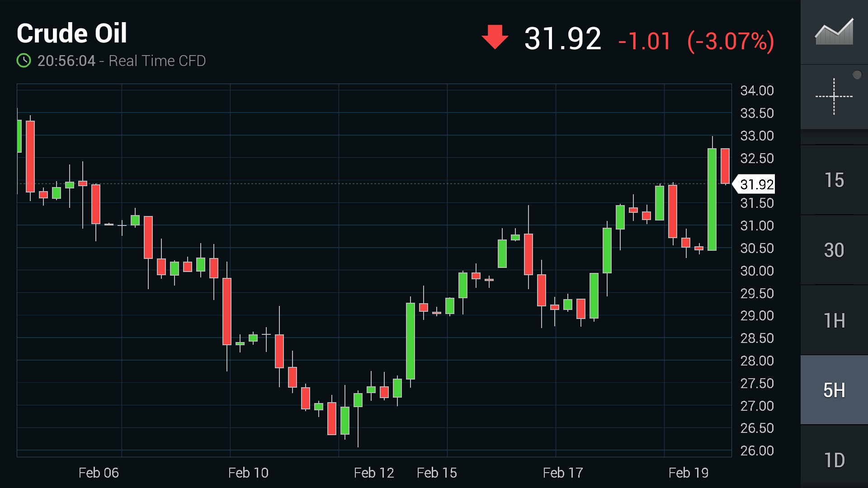
Task: Click the 31.92 current price label
Action: pos(562,39)
